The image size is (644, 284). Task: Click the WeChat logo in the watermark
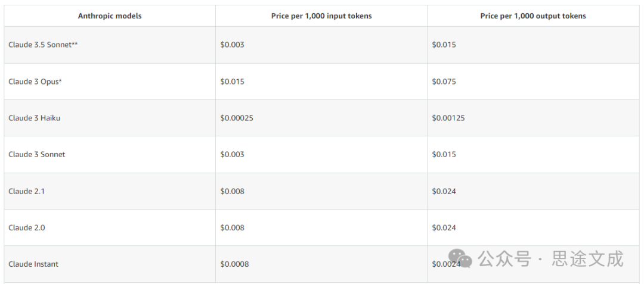coord(460,259)
